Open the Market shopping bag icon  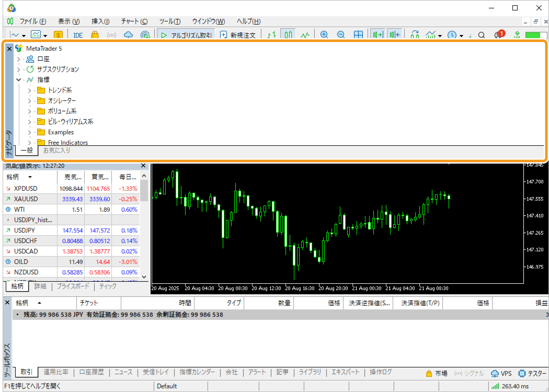point(95,34)
